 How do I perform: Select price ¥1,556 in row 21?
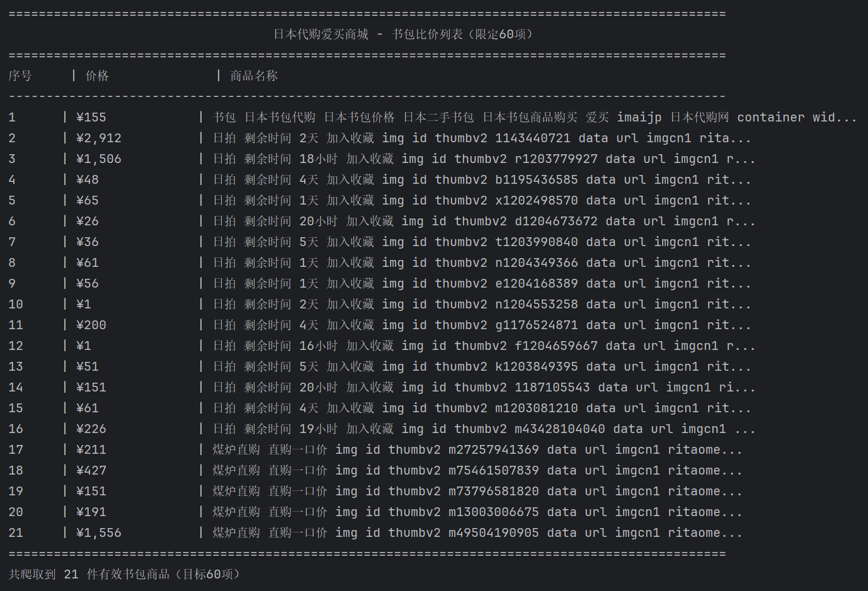click(x=99, y=532)
